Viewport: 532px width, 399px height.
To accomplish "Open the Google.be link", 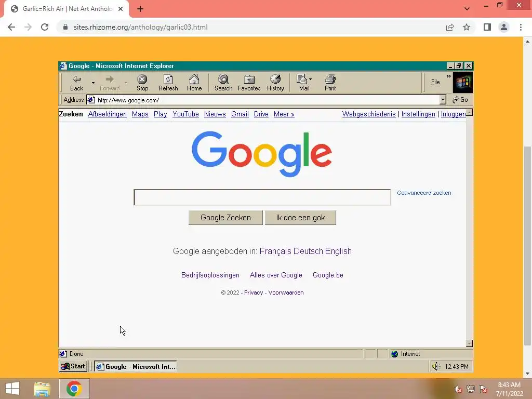I will (x=328, y=275).
